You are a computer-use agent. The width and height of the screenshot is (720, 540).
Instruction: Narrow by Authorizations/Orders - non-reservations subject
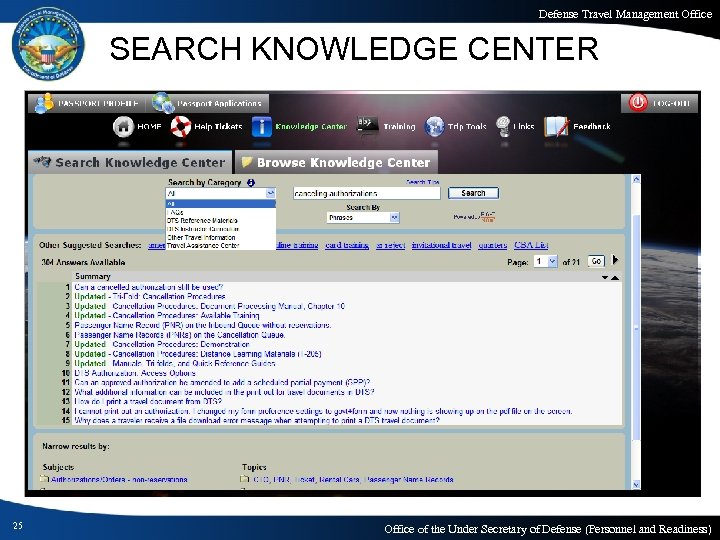[x=119, y=479]
